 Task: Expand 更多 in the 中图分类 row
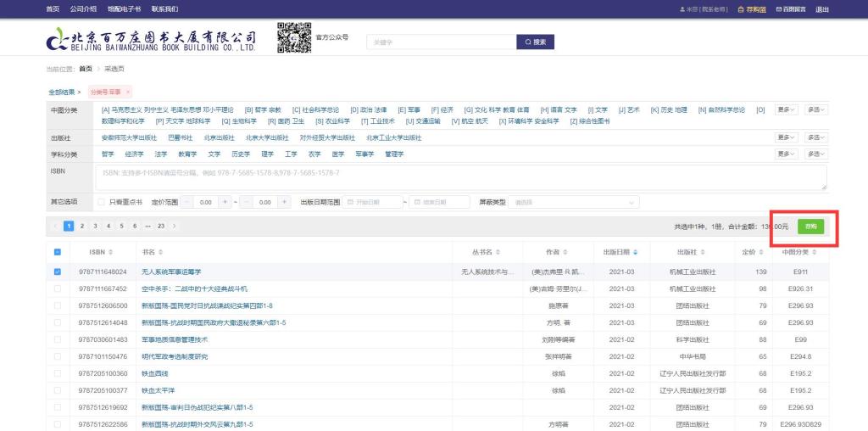click(x=787, y=109)
